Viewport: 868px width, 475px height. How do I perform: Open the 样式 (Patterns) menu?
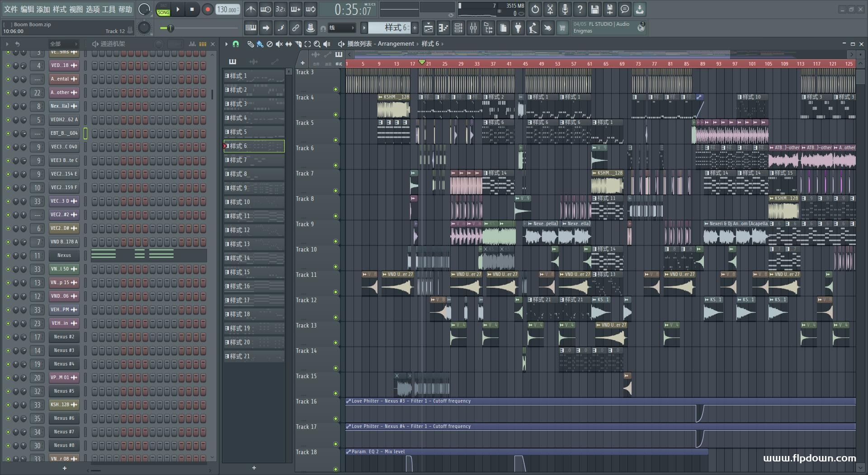60,9
